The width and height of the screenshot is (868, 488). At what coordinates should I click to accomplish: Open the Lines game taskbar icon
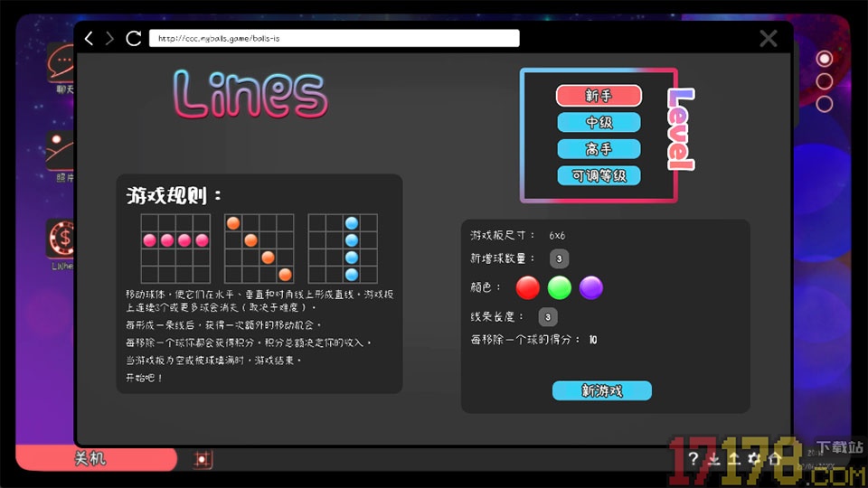click(203, 459)
